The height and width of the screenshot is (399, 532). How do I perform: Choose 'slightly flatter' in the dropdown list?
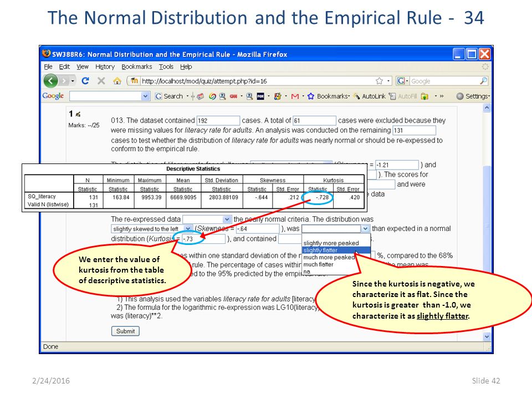click(336, 250)
